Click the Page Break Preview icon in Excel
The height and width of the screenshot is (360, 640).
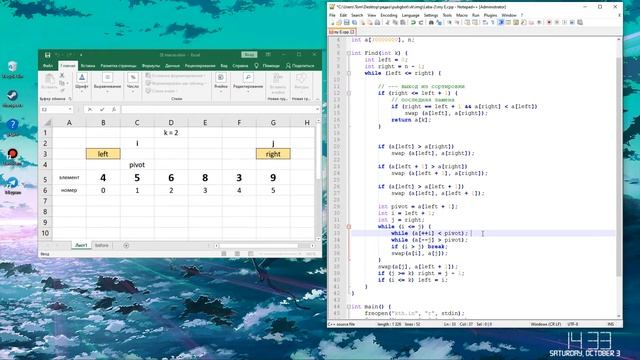pos(251,254)
